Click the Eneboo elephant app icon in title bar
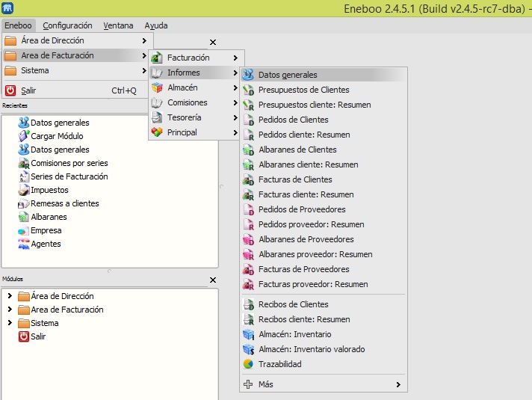The width and height of the screenshot is (532, 400). point(7,7)
